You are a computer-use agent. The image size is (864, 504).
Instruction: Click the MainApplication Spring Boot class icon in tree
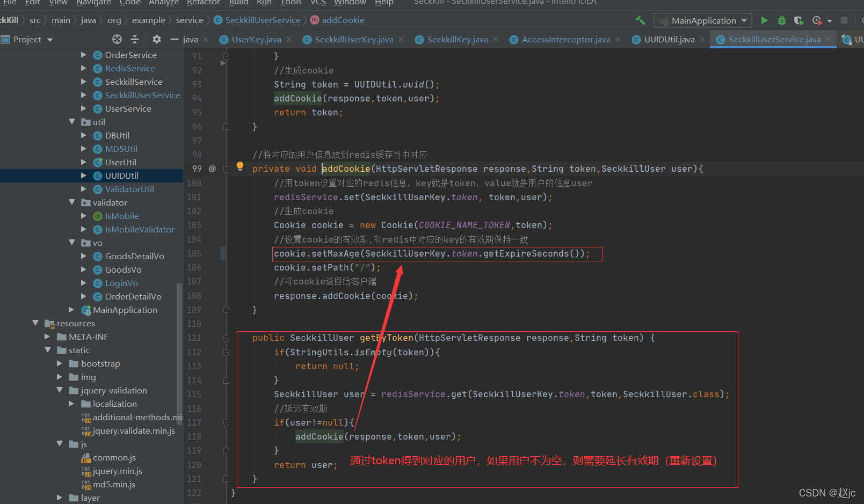coord(86,310)
